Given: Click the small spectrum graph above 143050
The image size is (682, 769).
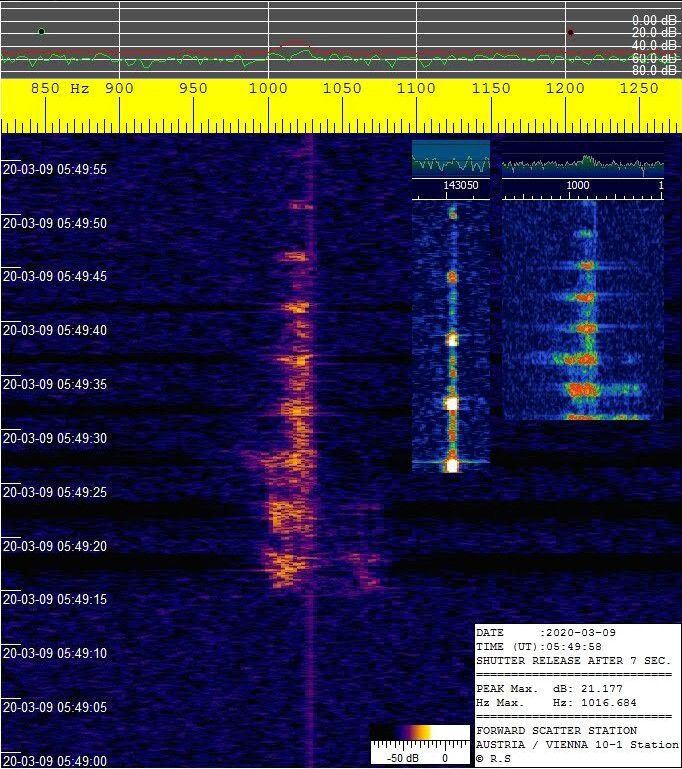Looking at the screenshot, I should tap(451, 159).
